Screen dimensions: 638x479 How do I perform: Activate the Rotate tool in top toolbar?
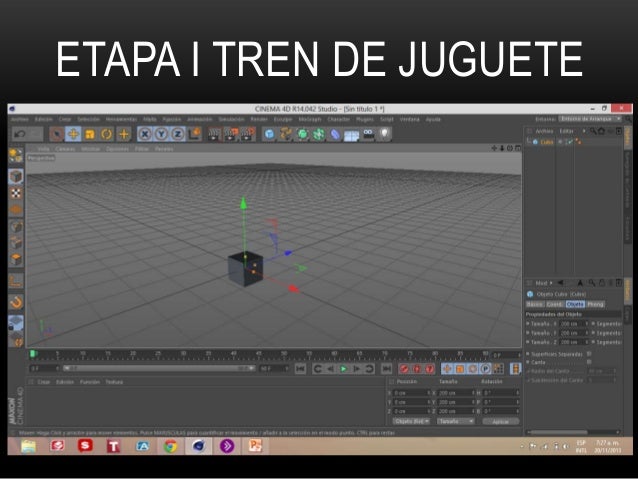[x=107, y=134]
